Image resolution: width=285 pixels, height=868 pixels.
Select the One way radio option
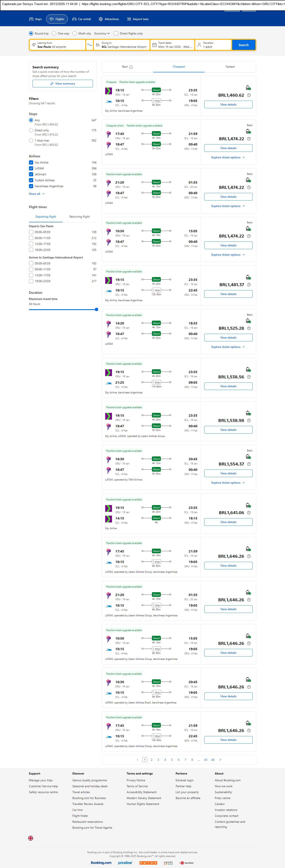click(x=54, y=33)
